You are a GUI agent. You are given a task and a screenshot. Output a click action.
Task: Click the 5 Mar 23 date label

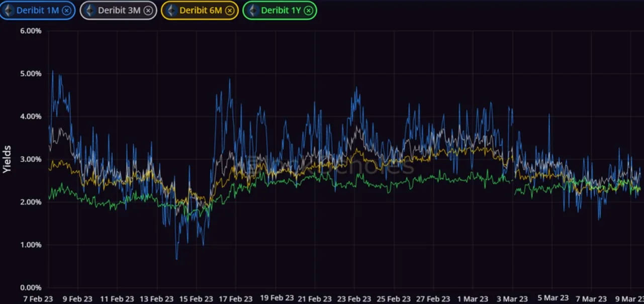[x=553, y=298]
